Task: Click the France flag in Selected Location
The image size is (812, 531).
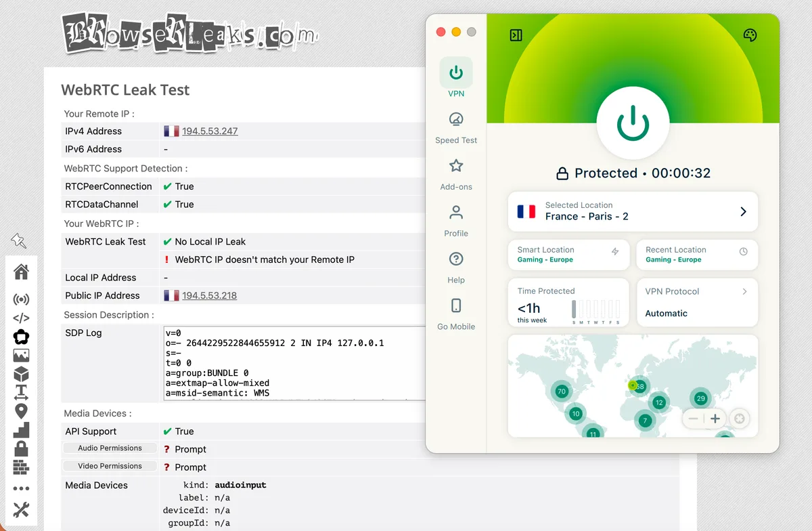Action: click(526, 211)
